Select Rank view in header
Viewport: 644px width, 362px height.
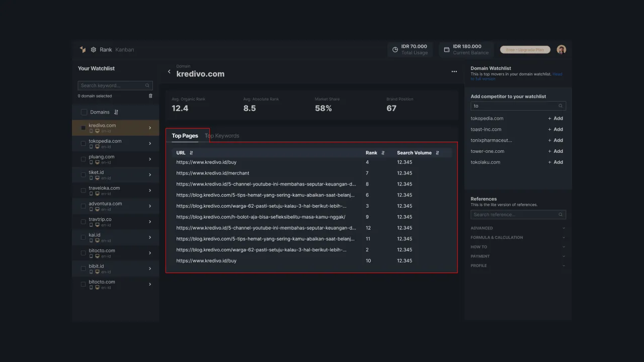click(x=106, y=50)
